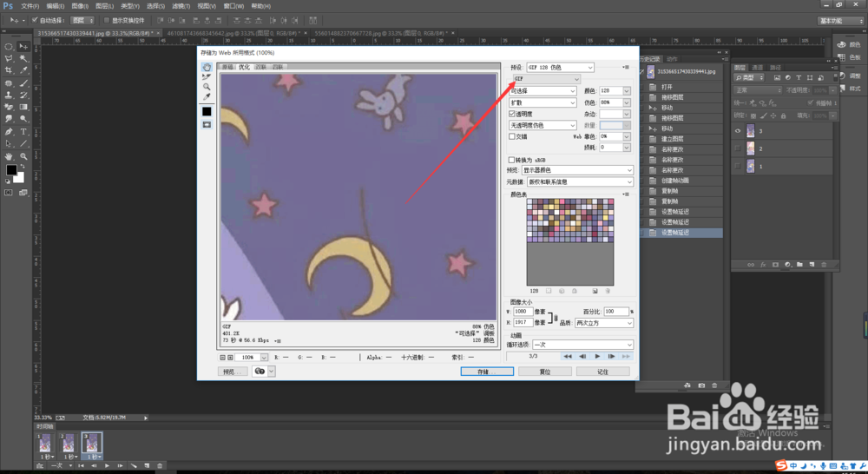Image resolution: width=868 pixels, height=474 pixels.
Task: Enable the 交错 interlaced checkbox
Action: pyautogui.click(x=512, y=136)
